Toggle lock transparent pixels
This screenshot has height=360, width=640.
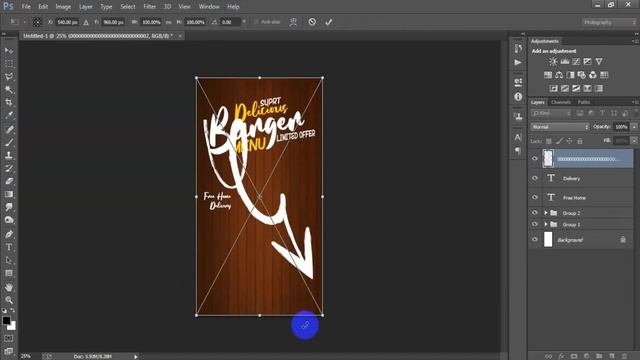(549, 141)
